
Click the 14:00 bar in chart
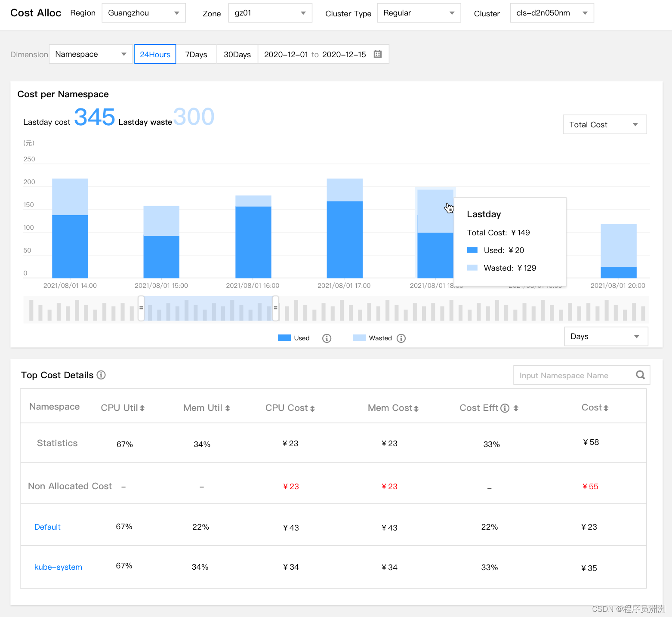tap(70, 228)
